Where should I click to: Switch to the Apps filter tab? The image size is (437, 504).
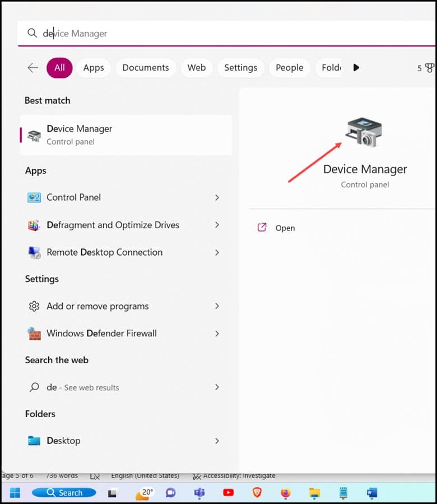pyautogui.click(x=94, y=68)
